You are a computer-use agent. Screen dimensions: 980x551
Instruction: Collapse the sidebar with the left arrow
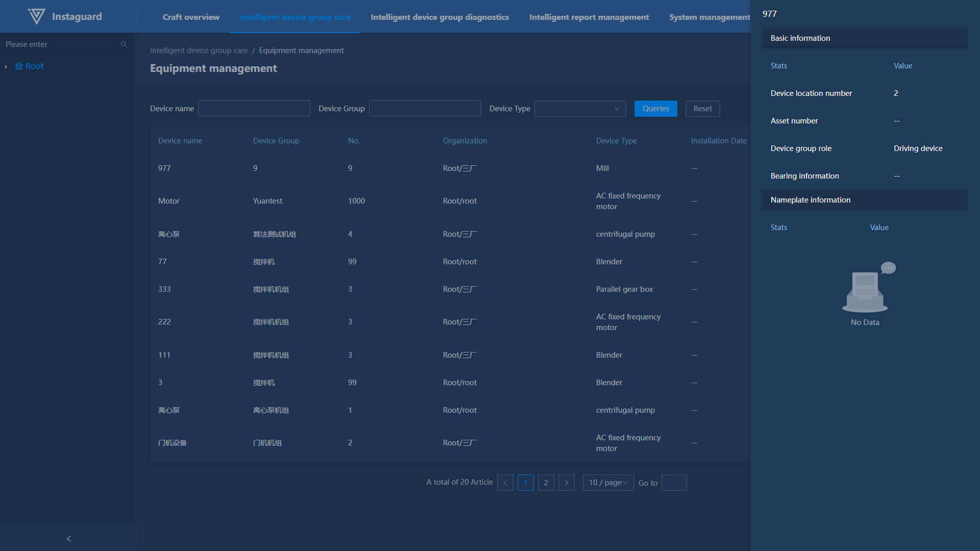coord(69,539)
